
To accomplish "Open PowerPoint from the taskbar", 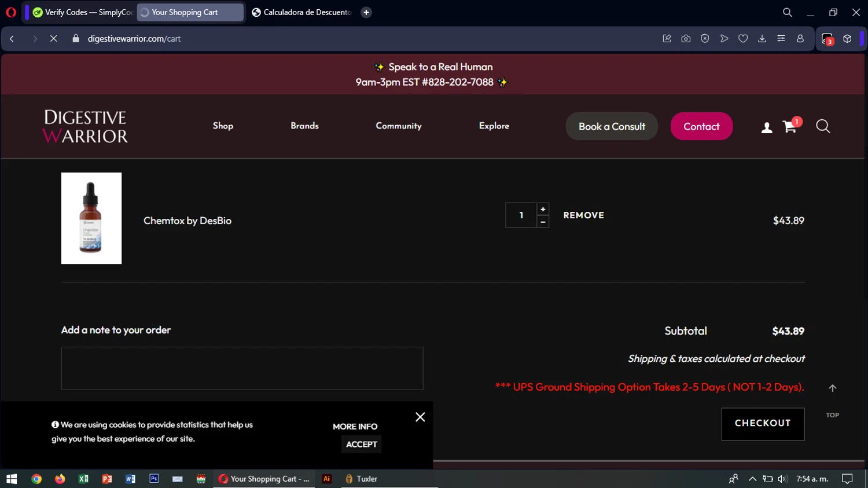I will click(107, 479).
